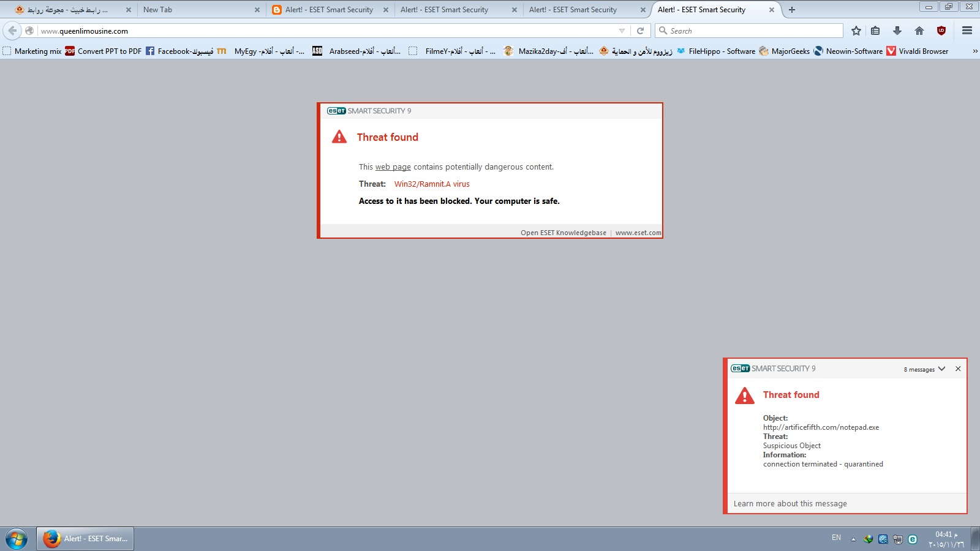Click 'Learn more about this message'

pos(790,503)
